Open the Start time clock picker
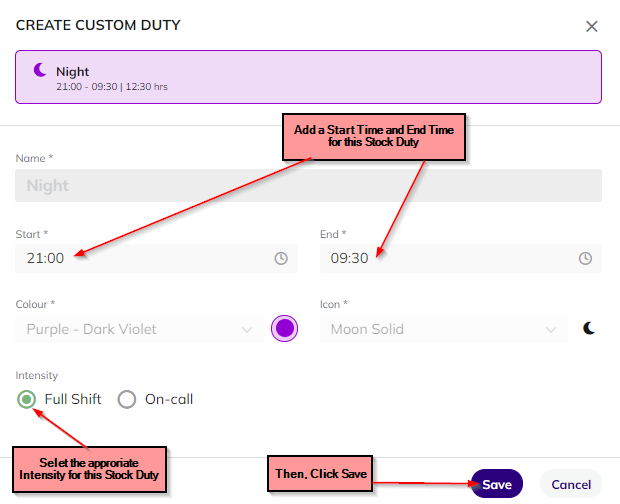620x504 pixels. (281, 258)
